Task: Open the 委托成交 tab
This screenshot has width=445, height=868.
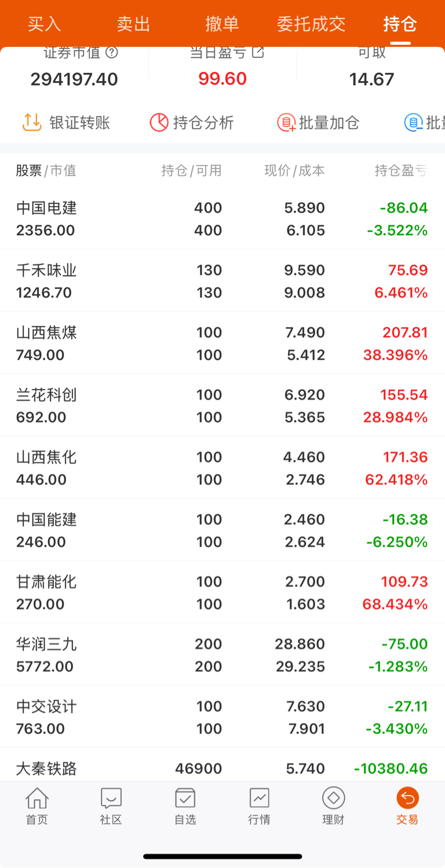Action: click(311, 24)
